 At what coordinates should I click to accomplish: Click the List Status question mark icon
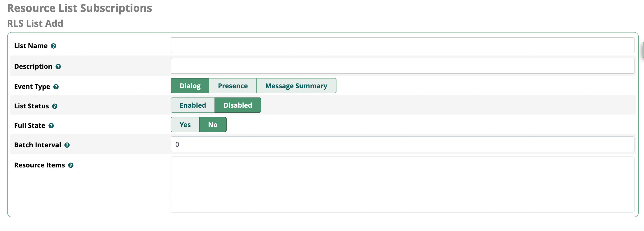coord(55,106)
